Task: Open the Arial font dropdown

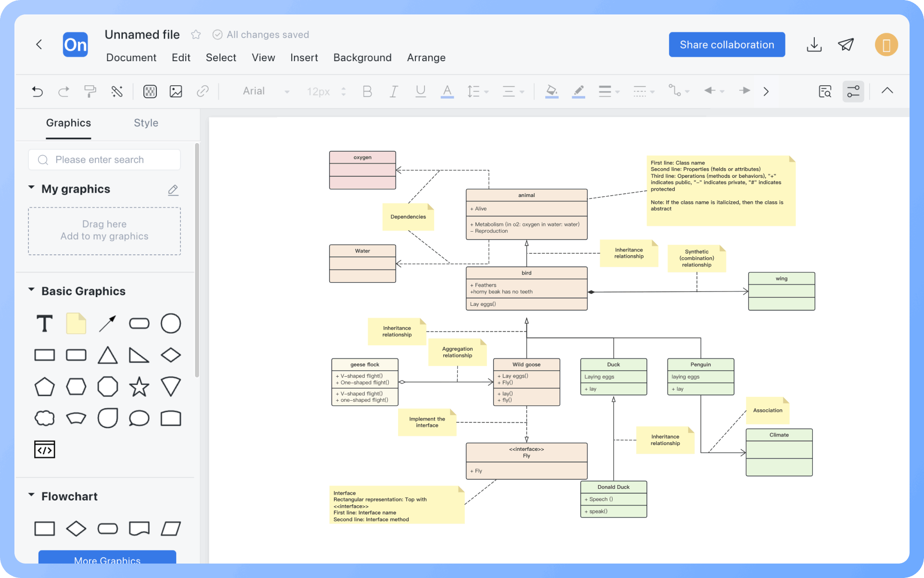Action: (x=266, y=91)
